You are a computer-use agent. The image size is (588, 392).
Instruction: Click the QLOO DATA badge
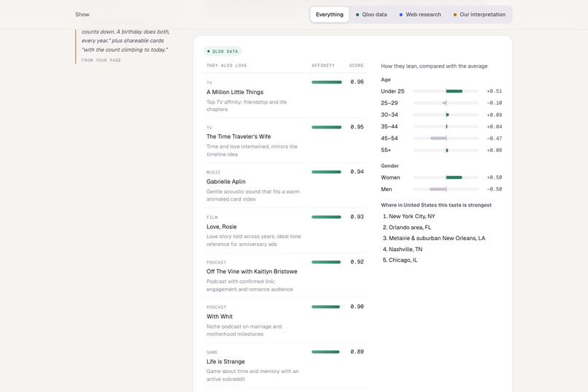(223, 51)
